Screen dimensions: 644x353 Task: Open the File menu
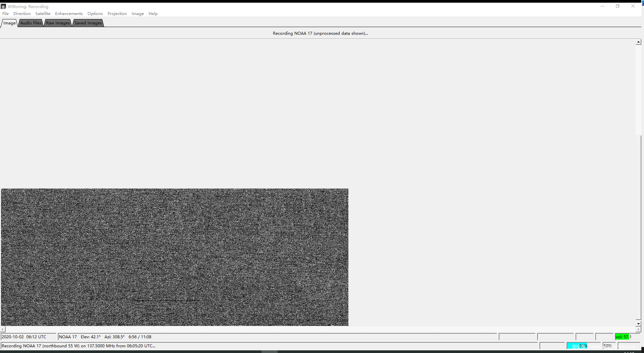(x=6, y=14)
